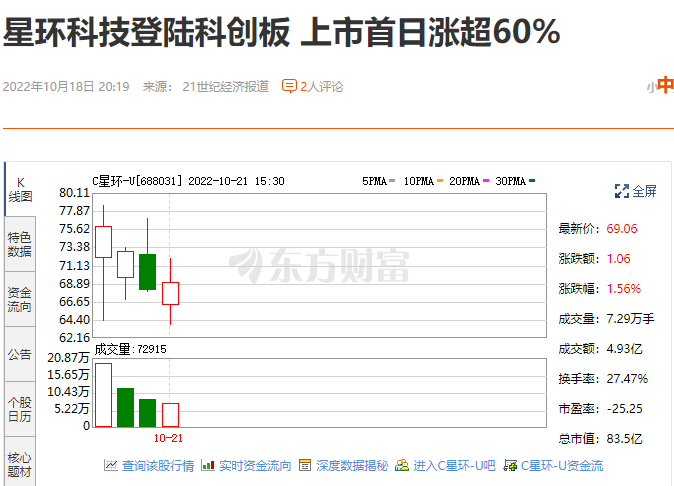Viewport: 674px width, 486px height.
Task: Click the 5PMA grey legend marker
Action: tap(392, 181)
